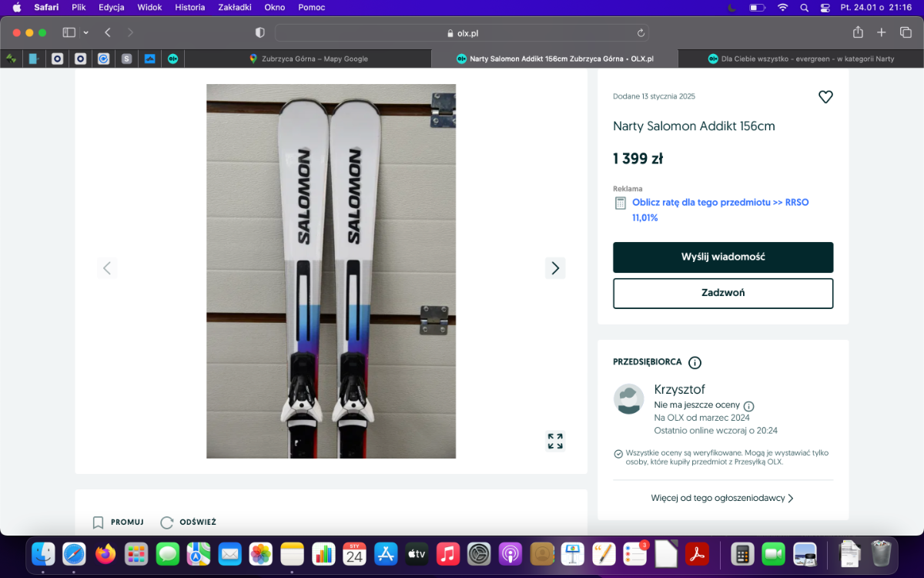Open Safari privacy report shield
Image resolution: width=924 pixels, height=578 pixels.
259,32
